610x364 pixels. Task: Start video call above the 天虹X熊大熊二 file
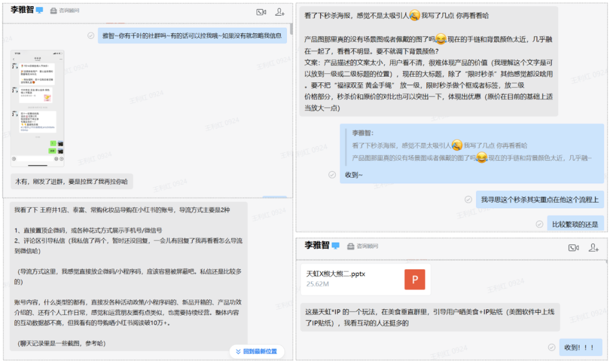point(574,247)
